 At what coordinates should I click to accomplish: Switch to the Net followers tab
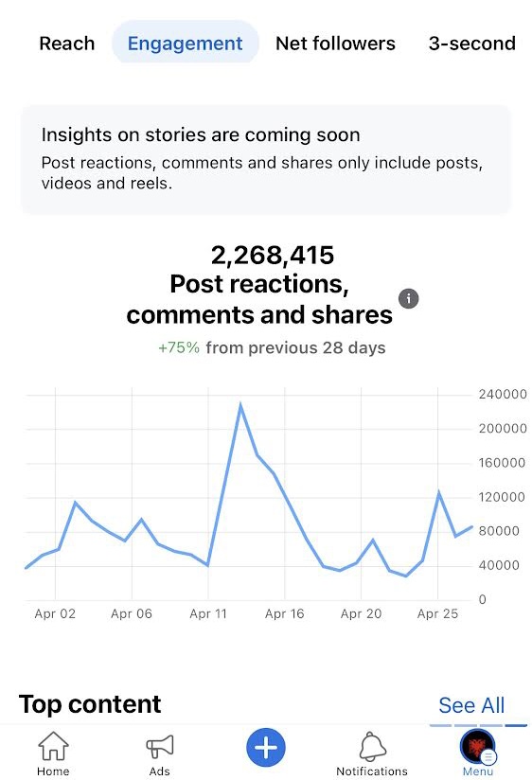335,44
